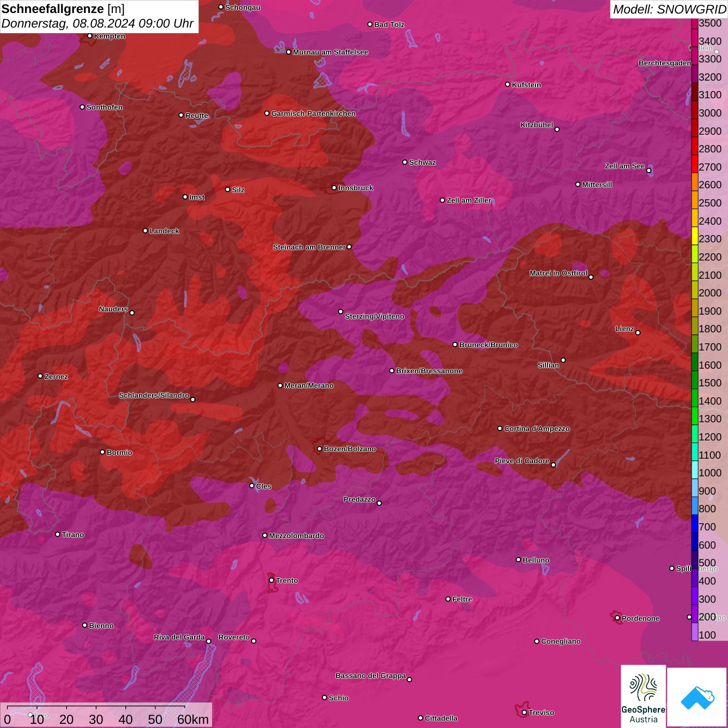Click the Matrei in Osttirol label

[558, 273]
